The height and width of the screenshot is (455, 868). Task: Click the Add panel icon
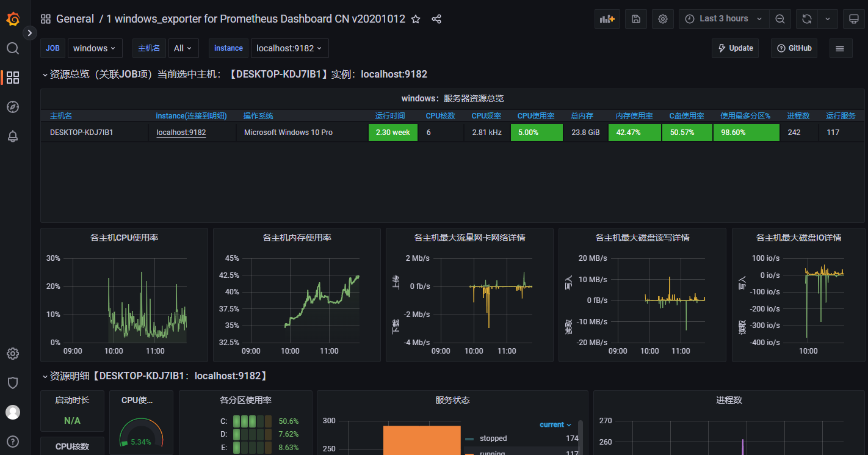click(x=607, y=19)
